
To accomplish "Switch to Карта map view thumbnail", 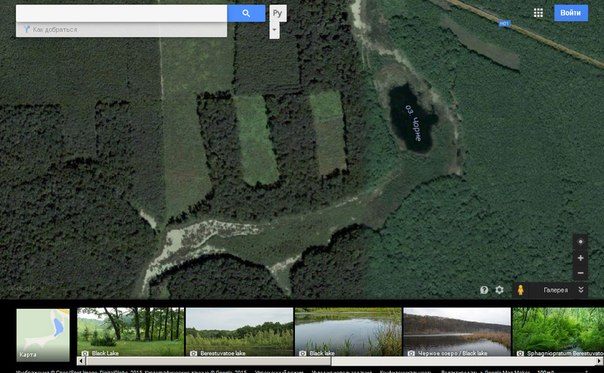I will point(43,335).
